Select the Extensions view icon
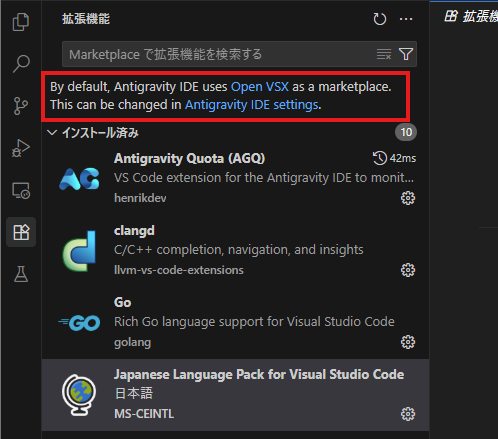 21,232
